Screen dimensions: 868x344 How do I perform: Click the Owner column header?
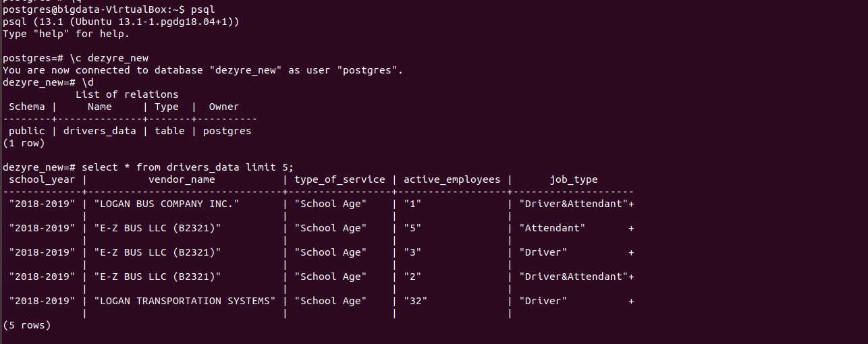coord(223,107)
